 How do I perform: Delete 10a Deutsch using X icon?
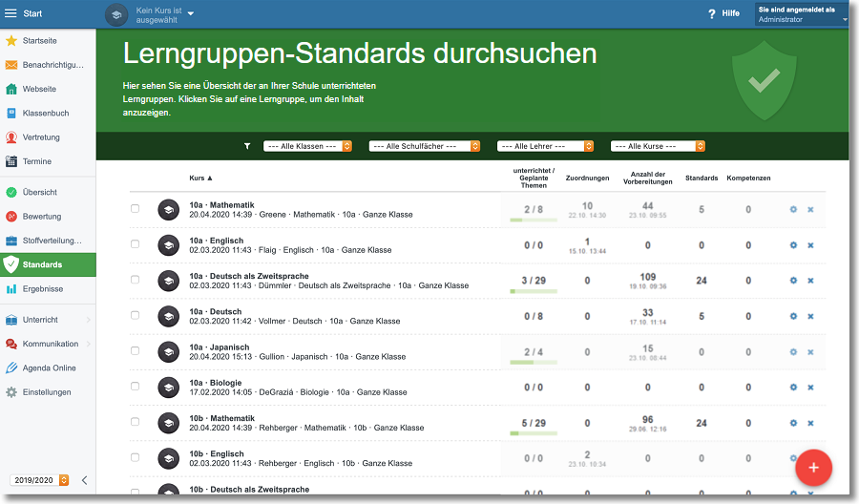810,316
